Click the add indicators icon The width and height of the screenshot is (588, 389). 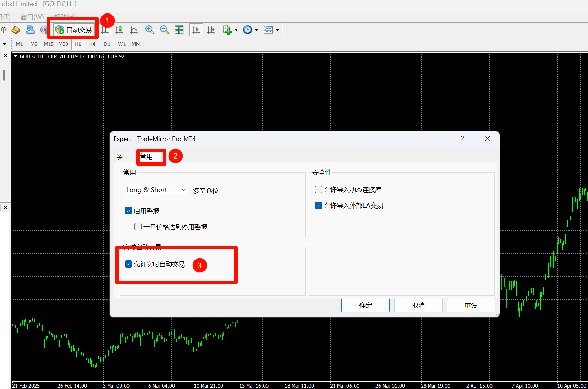227,30
